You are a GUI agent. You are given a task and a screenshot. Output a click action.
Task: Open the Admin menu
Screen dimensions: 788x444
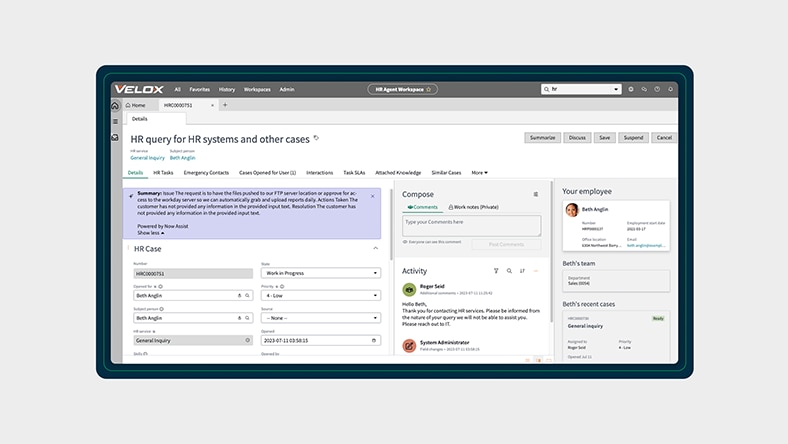[287, 90]
